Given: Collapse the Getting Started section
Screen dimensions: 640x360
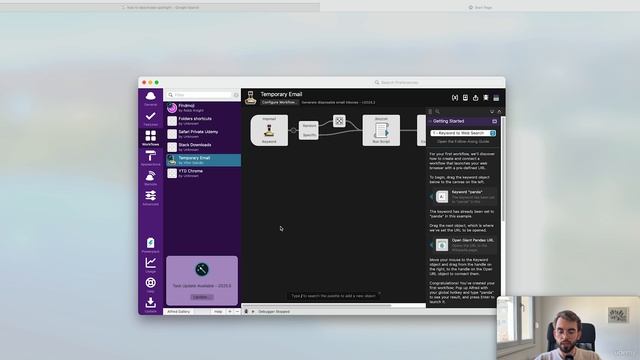Looking at the screenshot, I should pyautogui.click(x=430, y=121).
